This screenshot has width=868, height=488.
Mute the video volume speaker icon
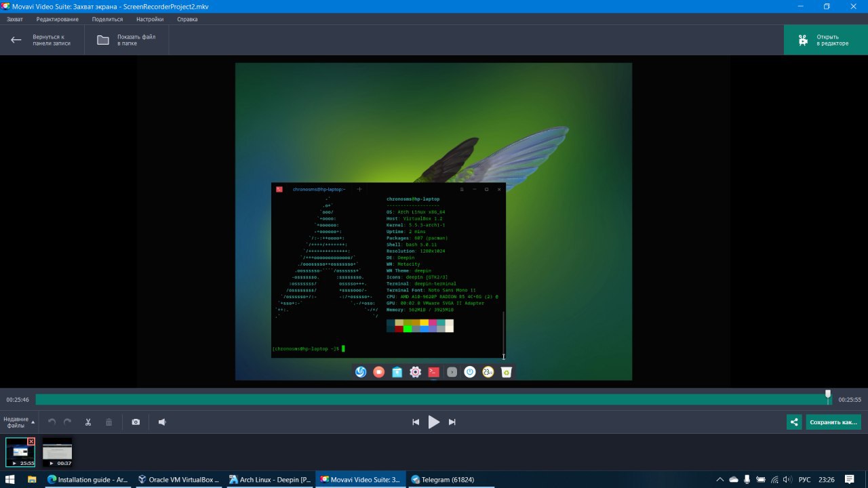point(162,422)
